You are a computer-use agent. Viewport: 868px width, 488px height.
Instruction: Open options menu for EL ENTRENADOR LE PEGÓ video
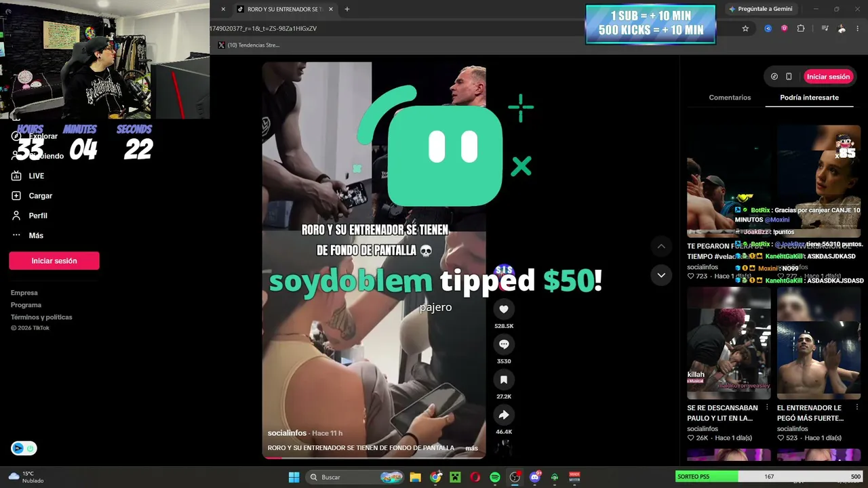857,407
